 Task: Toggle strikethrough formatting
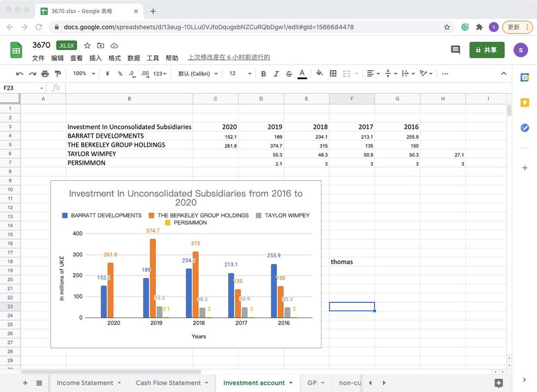[289, 73]
